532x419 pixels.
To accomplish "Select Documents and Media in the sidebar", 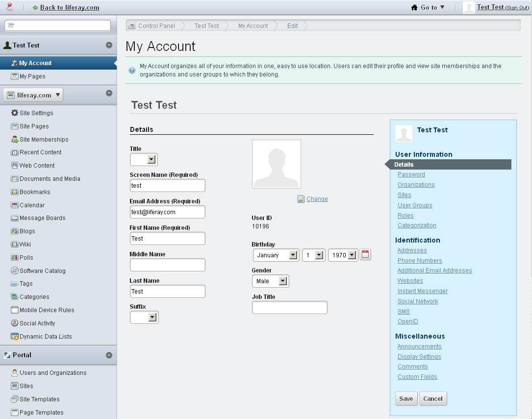I will [50, 178].
